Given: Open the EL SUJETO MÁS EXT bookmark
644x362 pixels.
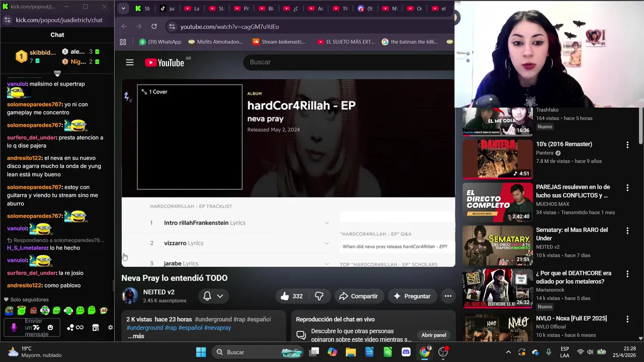Looking at the screenshot, I should (346, 42).
